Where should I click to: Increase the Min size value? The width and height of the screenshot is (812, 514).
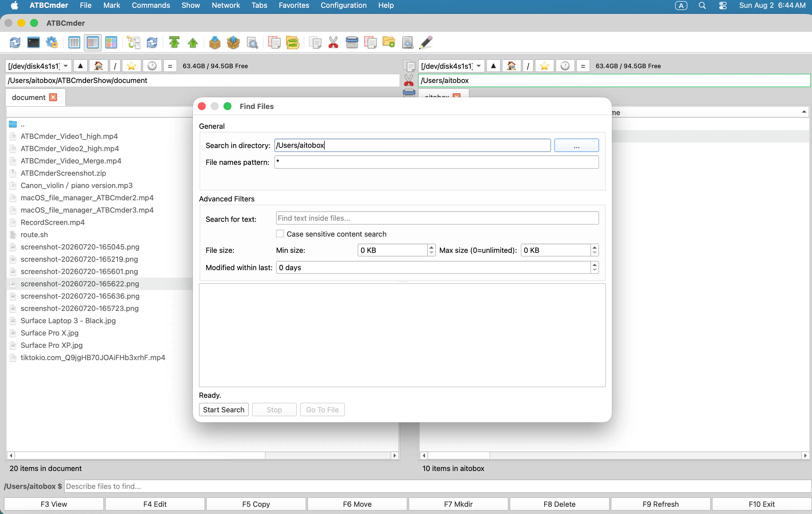(x=431, y=248)
